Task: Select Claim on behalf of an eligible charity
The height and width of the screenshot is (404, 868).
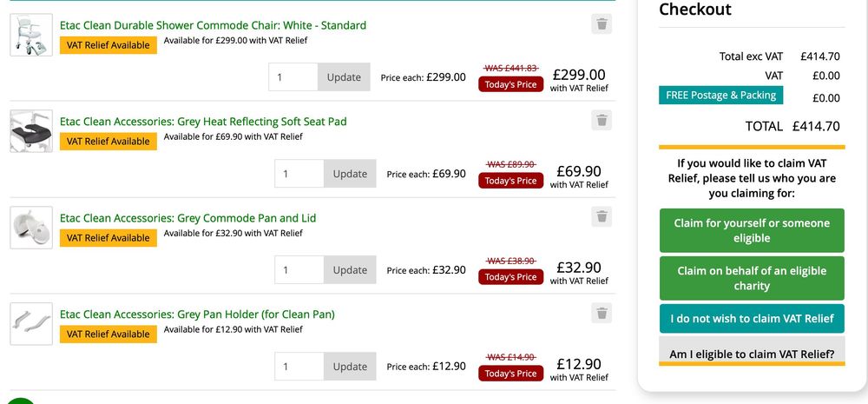Action: pos(752,278)
